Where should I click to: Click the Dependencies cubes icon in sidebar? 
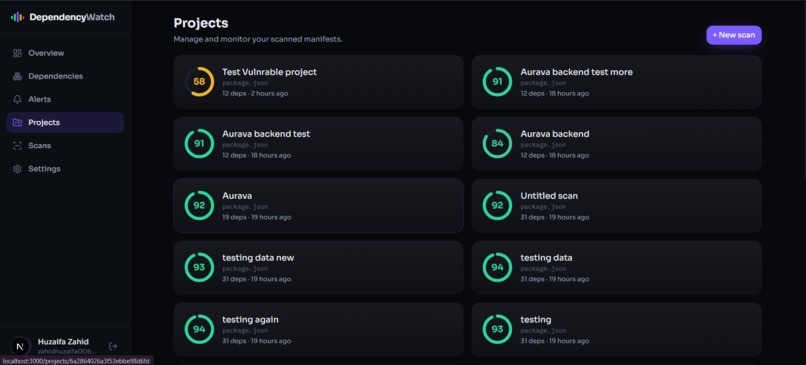tap(17, 76)
